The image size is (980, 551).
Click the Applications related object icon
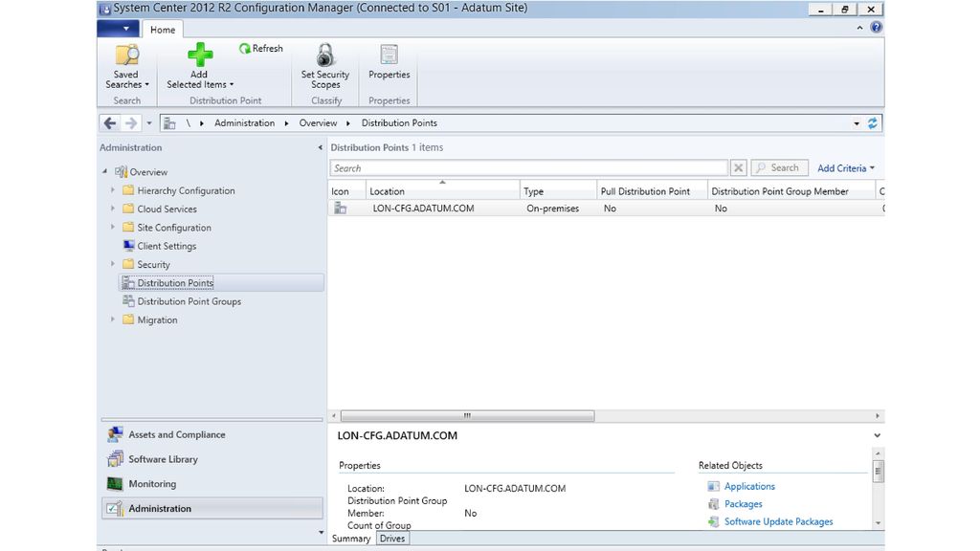click(x=713, y=486)
